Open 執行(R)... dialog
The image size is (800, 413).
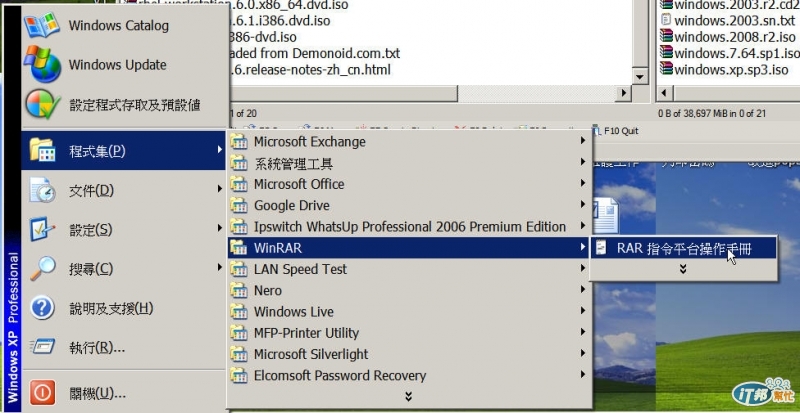(124, 348)
